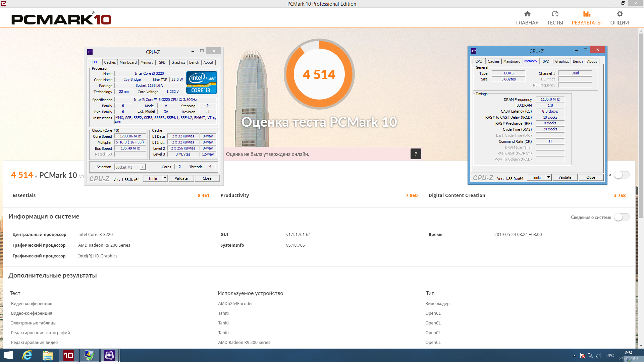The image size is (644, 362).
Task: Click Digital Content Creation score 3 758
Action: click(620, 195)
